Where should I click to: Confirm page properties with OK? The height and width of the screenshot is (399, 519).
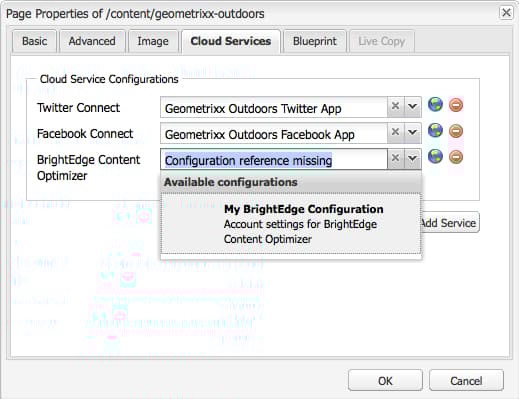tap(385, 380)
